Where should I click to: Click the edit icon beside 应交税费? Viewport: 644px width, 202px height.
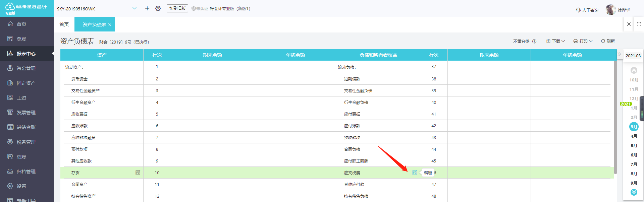[415, 173]
